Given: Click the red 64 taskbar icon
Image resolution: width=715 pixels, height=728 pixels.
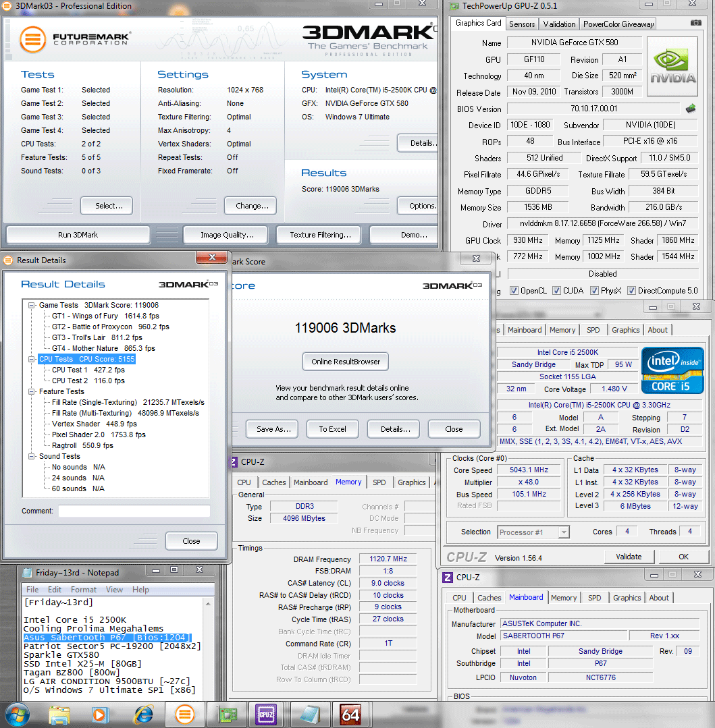Looking at the screenshot, I should click(351, 715).
